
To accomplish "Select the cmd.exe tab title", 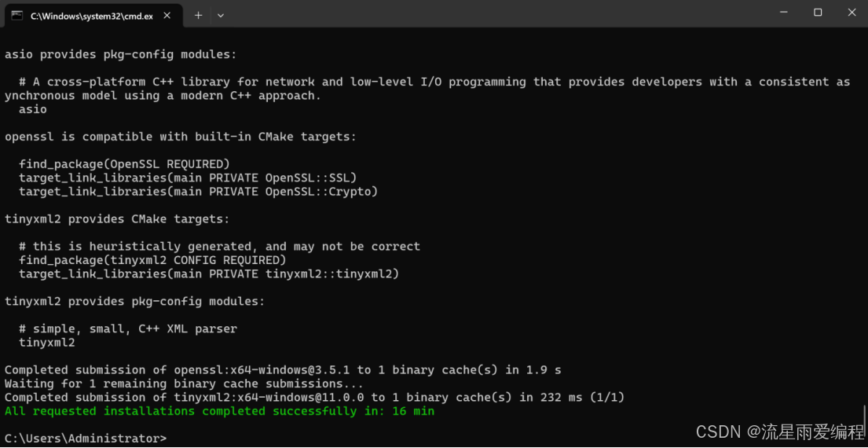I will [x=91, y=16].
